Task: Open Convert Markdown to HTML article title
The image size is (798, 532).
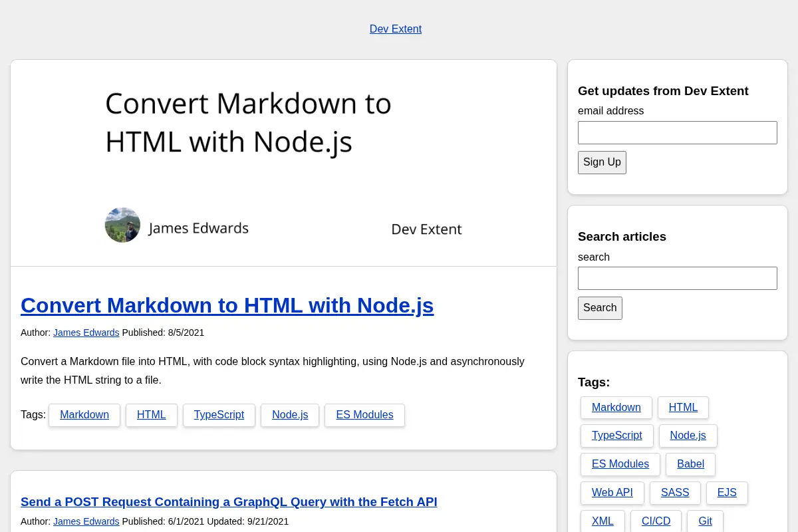Action: [227, 305]
